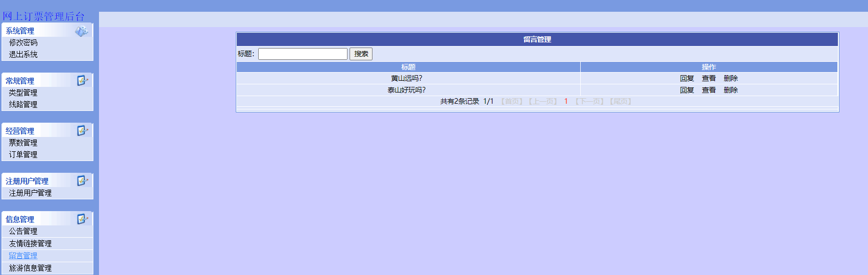Click the 经营管理 section header icon
The height and width of the screenshot is (275, 868).
tap(82, 131)
